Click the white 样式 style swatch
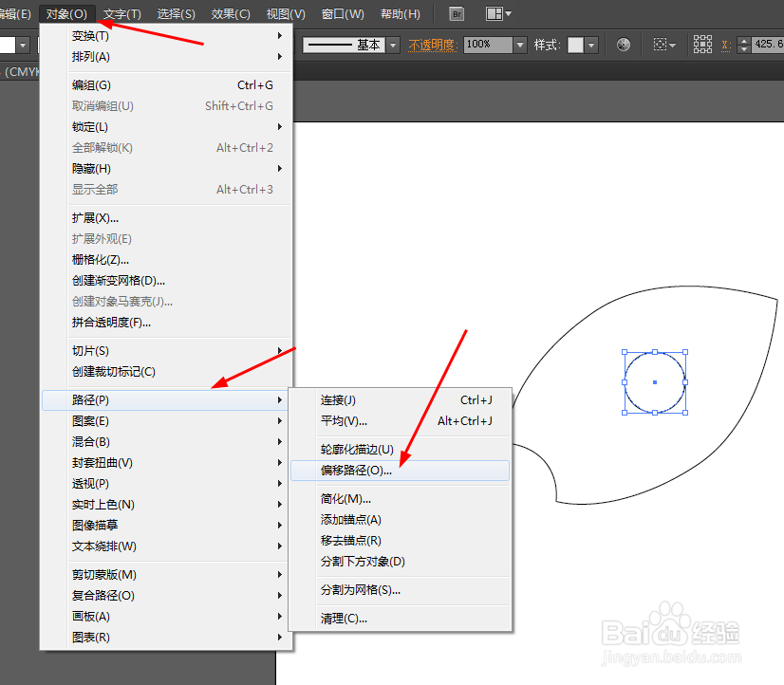Image resolution: width=784 pixels, height=685 pixels. [x=575, y=44]
